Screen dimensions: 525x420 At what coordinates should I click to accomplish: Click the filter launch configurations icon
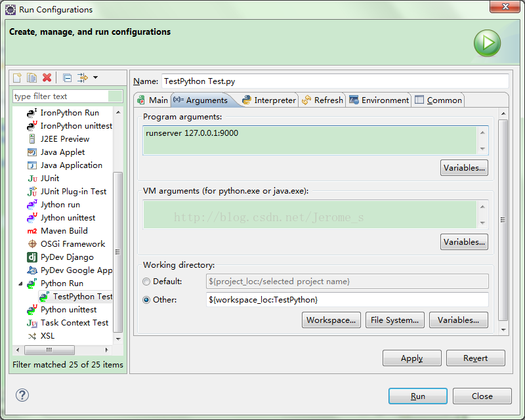[x=83, y=77]
